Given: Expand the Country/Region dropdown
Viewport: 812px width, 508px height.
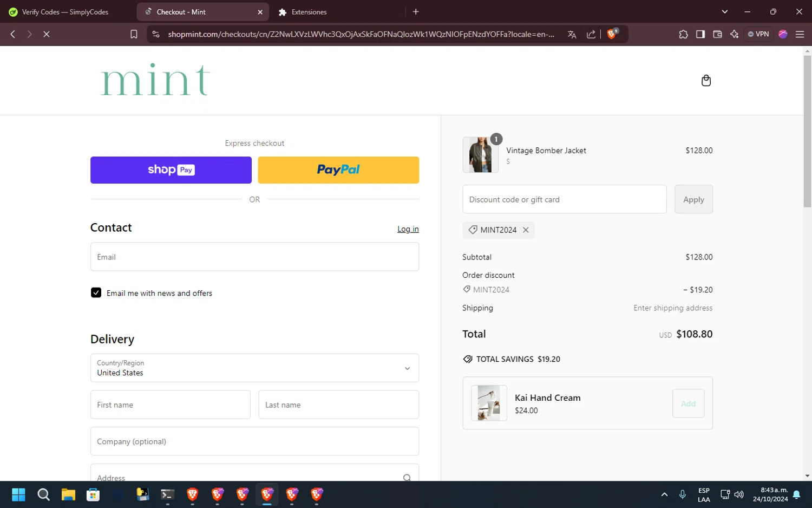Looking at the screenshot, I should click(x=254, y=368).
